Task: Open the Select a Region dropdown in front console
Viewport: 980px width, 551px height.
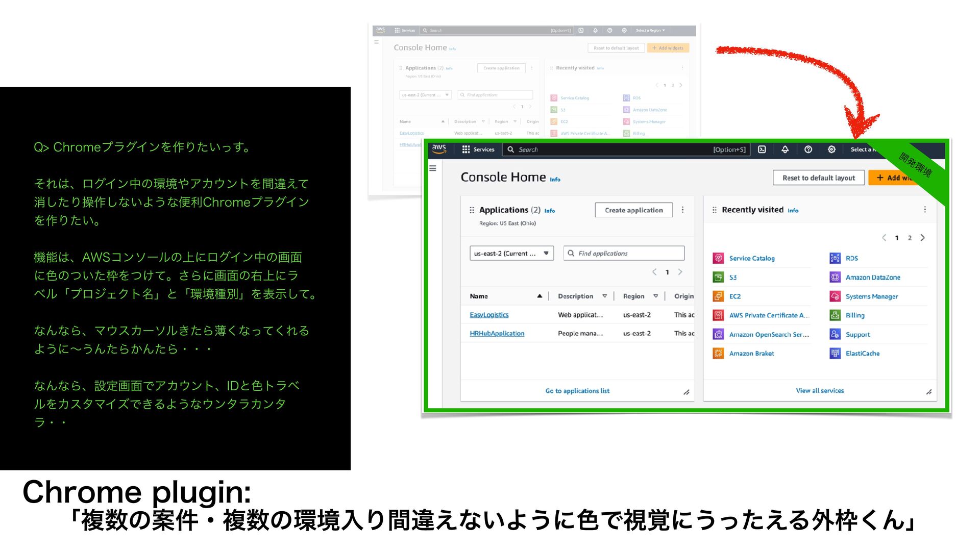Action: [863, 149]
